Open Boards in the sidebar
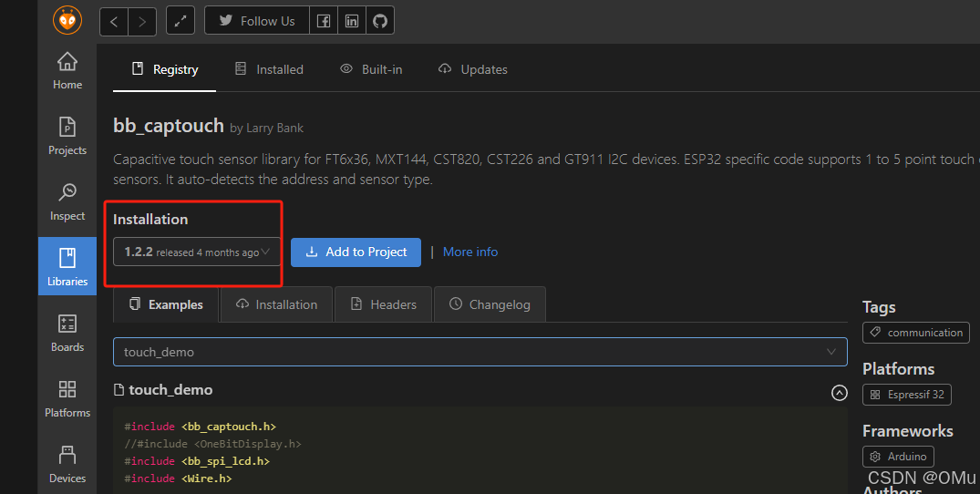 [x=67, y=333]
